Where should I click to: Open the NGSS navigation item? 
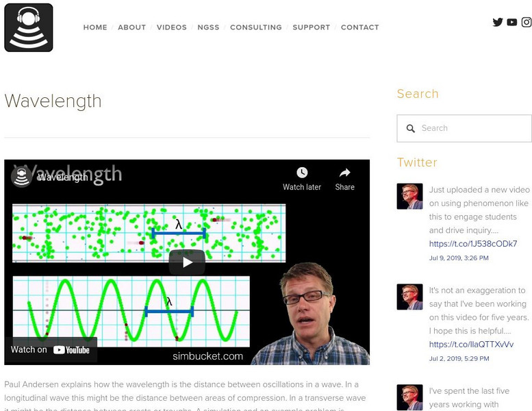208,27
